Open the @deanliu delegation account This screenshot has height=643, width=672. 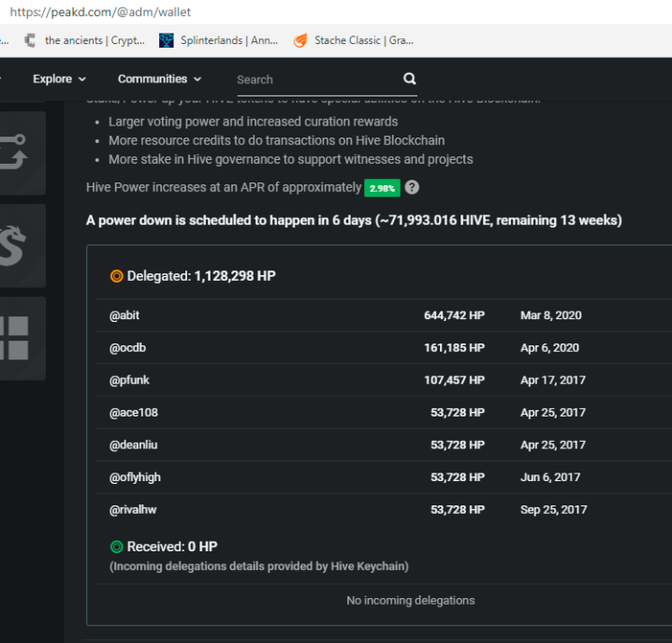pos(133,445)
